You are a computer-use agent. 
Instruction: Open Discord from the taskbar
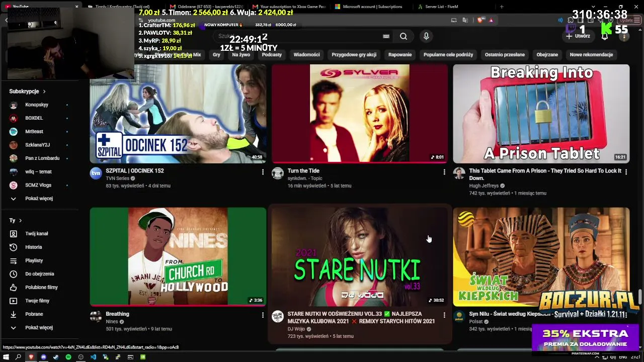pyautogui.click(x=43, y=357)
